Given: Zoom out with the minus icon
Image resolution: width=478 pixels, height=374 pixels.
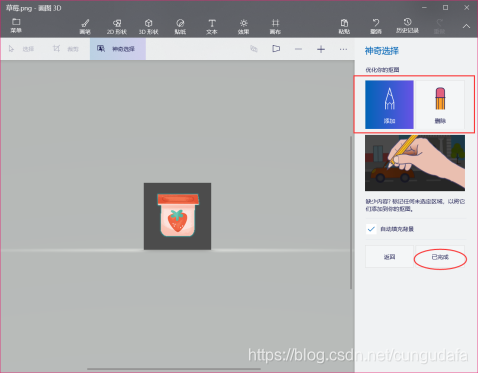Looking at the screenshot, I should tap(298, 49).
